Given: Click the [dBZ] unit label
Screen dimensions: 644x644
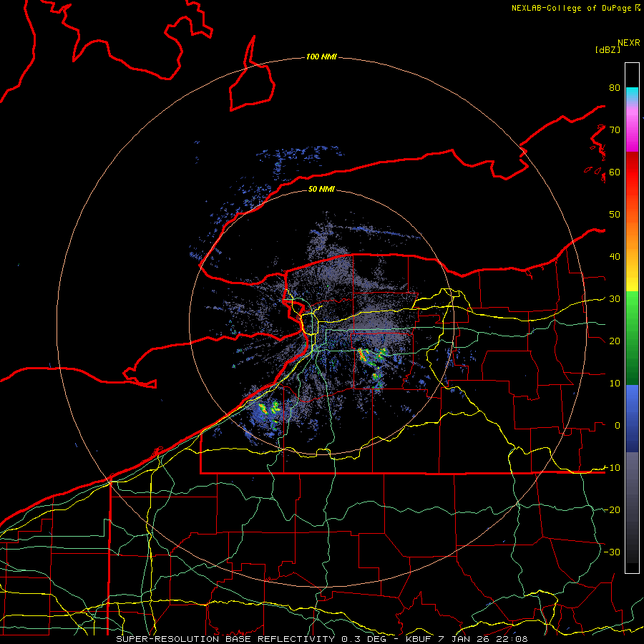Looking at the screenshot, I should point(608,49).
